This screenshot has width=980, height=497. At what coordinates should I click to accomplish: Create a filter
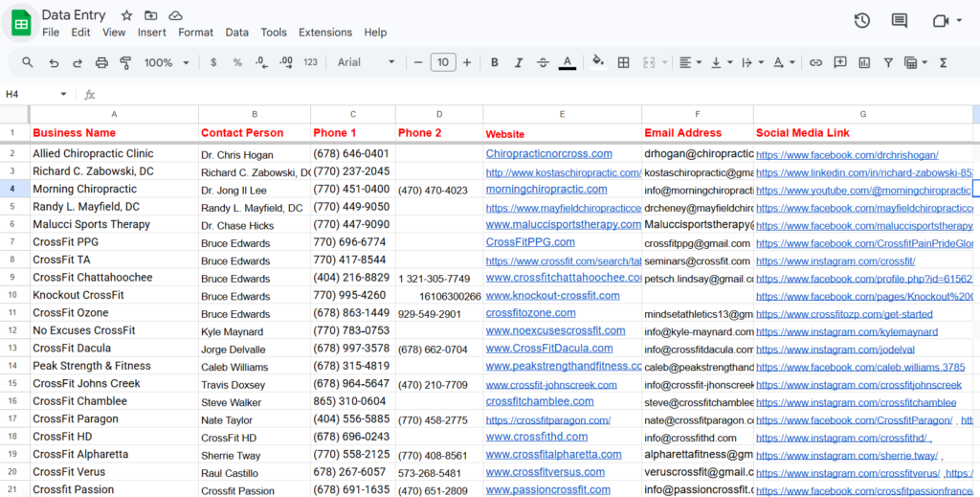click(888, 62)
